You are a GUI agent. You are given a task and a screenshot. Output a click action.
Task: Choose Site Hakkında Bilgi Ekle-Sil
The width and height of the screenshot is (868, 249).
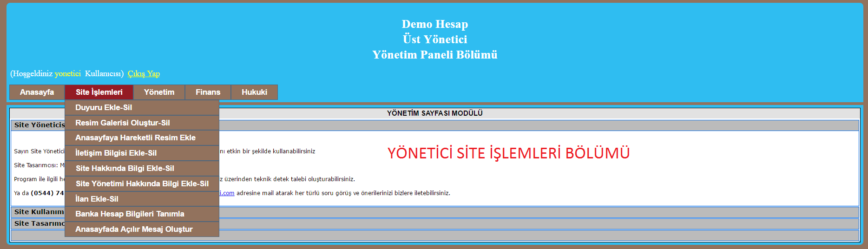[x=125, y=168]
